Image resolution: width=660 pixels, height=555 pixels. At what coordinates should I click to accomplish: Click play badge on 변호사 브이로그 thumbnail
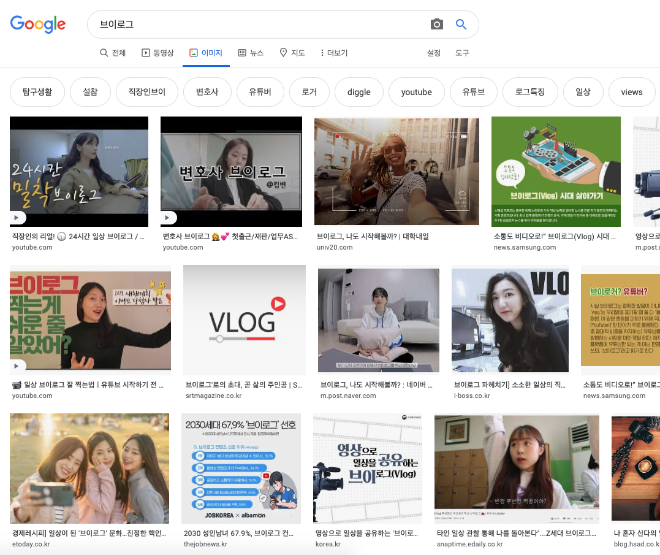coord(168,218)
